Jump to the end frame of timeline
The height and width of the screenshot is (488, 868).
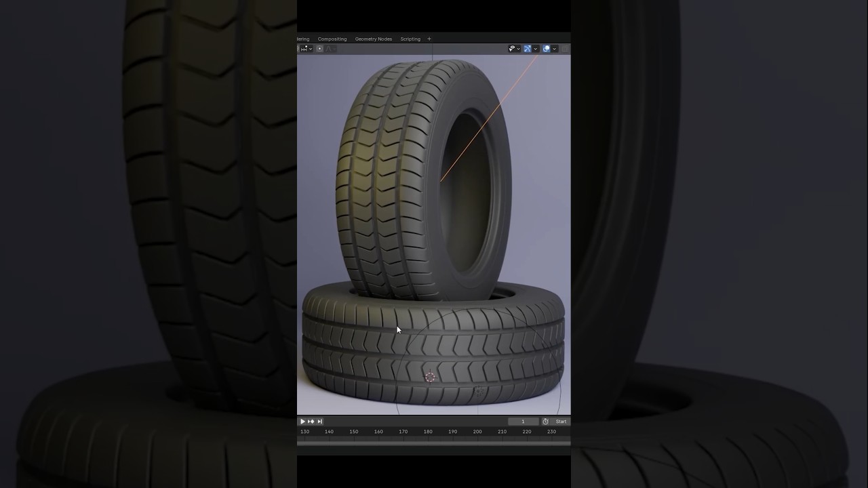coord(320,422)
